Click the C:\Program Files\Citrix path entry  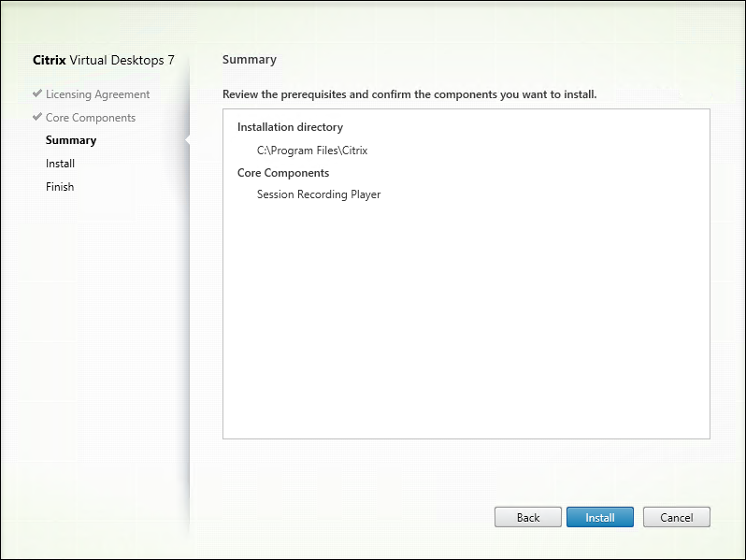click(x=306, y=150)
